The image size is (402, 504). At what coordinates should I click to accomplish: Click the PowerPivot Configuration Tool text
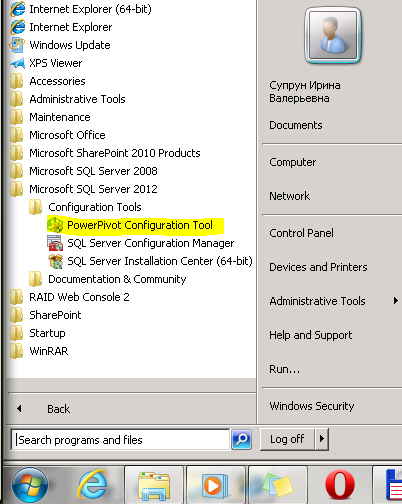(140, 225)
